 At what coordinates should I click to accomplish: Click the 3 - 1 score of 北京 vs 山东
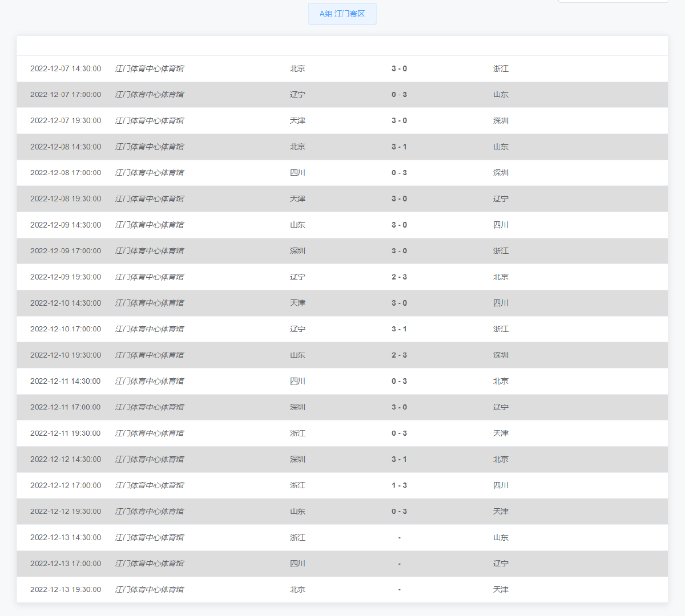[x=399, y=147]
